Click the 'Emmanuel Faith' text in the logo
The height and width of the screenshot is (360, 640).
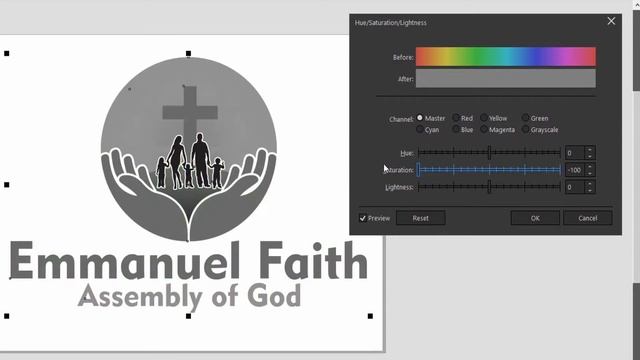click(189, 261)
